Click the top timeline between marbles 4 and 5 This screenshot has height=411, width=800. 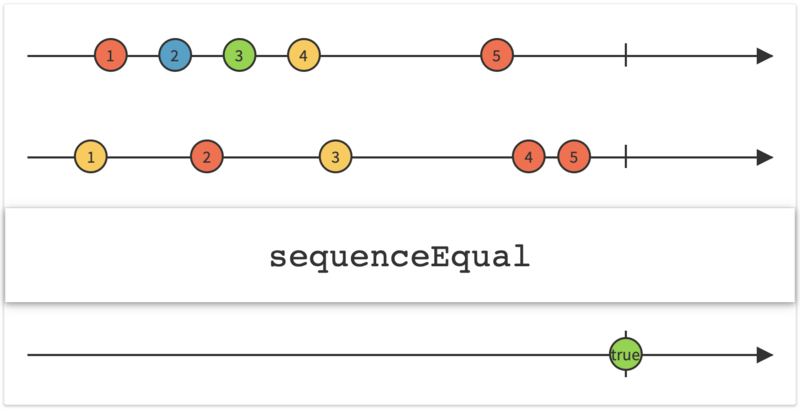(400, 56)
